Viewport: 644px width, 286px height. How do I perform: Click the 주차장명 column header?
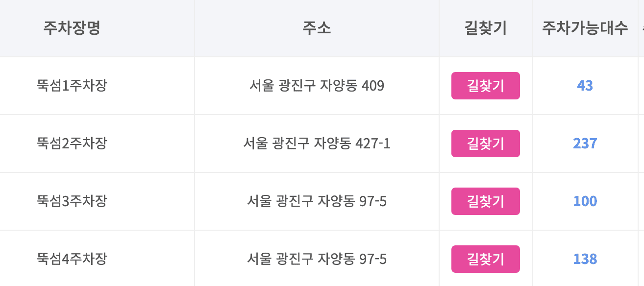coord(72,28)
